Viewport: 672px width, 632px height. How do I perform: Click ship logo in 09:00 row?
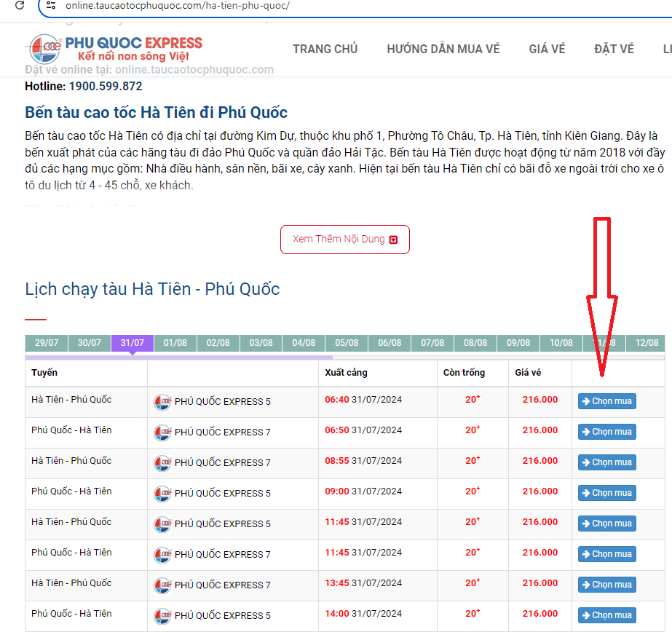[162, 493]
